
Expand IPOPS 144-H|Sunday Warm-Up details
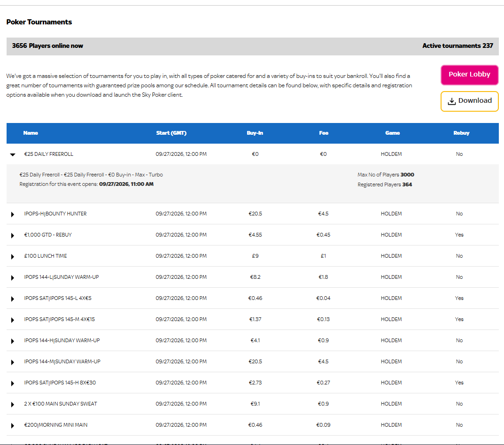coord(13,341)
